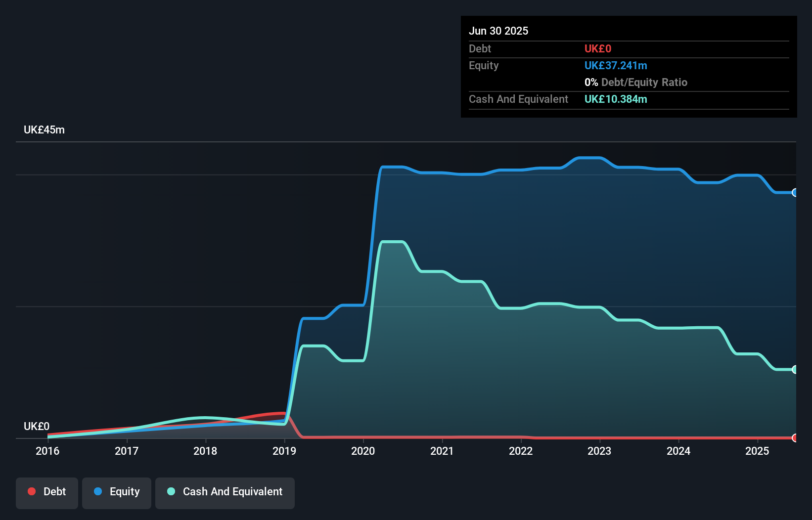The width and height of the screenshot is (812, 520).
Task: Select the Cash endpoint marker on the chart
Action: pos(795,369)
